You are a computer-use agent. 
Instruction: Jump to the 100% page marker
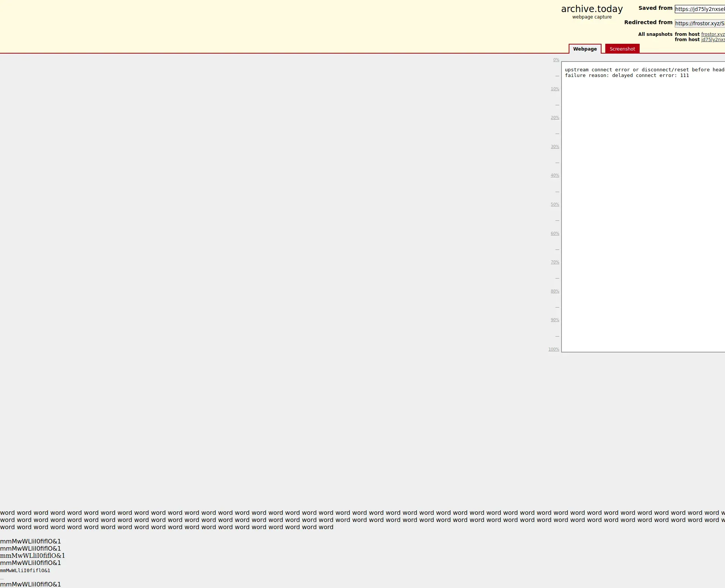tap(554, 349)
